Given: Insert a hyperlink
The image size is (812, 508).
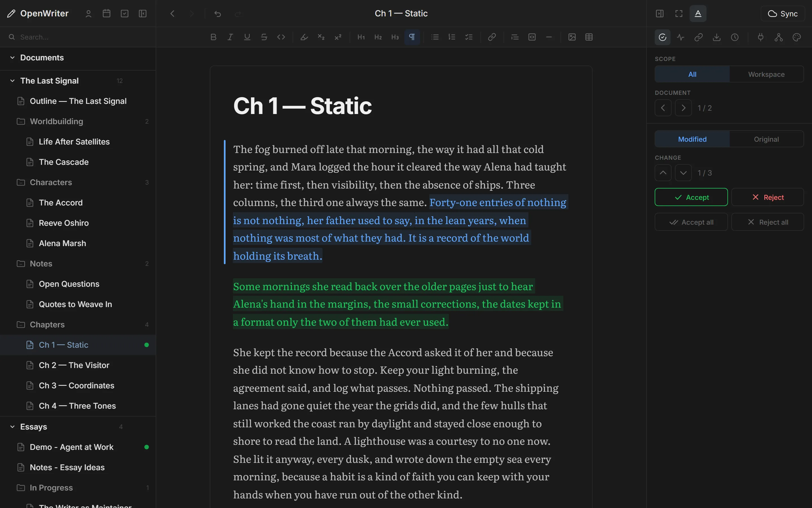Looking at the screenshot, I should (x=492, y=37).
